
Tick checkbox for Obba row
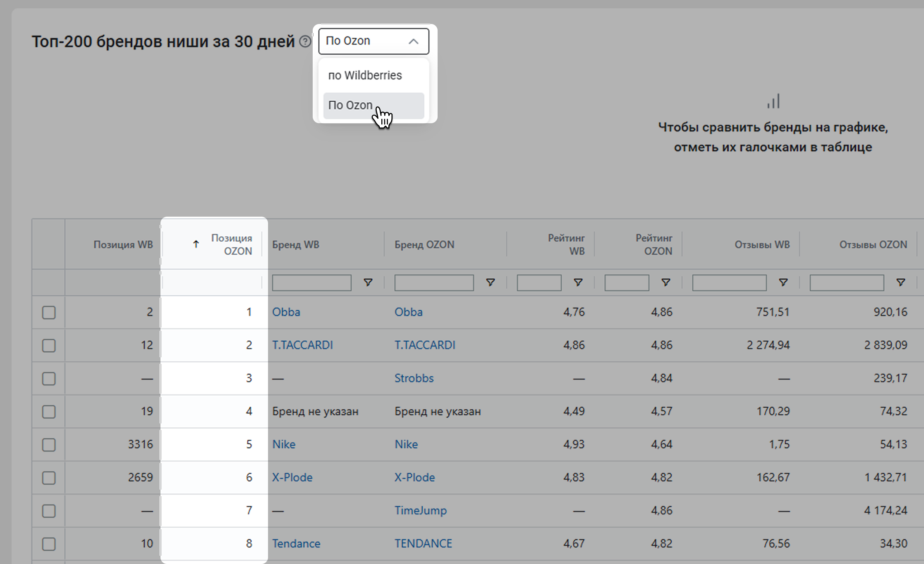(x=49, y=312)
